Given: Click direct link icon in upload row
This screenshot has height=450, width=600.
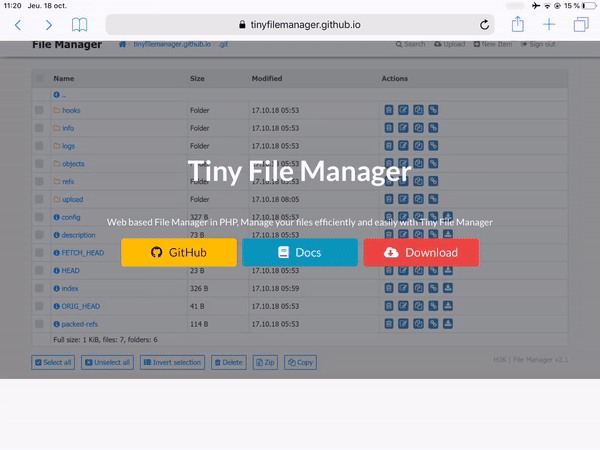Looking at the screenshot, I should [433, 199].
